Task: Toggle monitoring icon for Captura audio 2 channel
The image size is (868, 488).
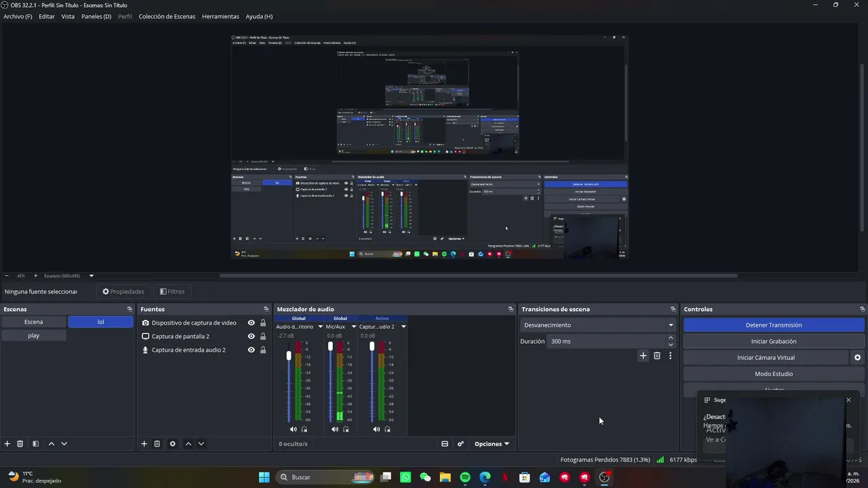Action: (x=387, y=429)
